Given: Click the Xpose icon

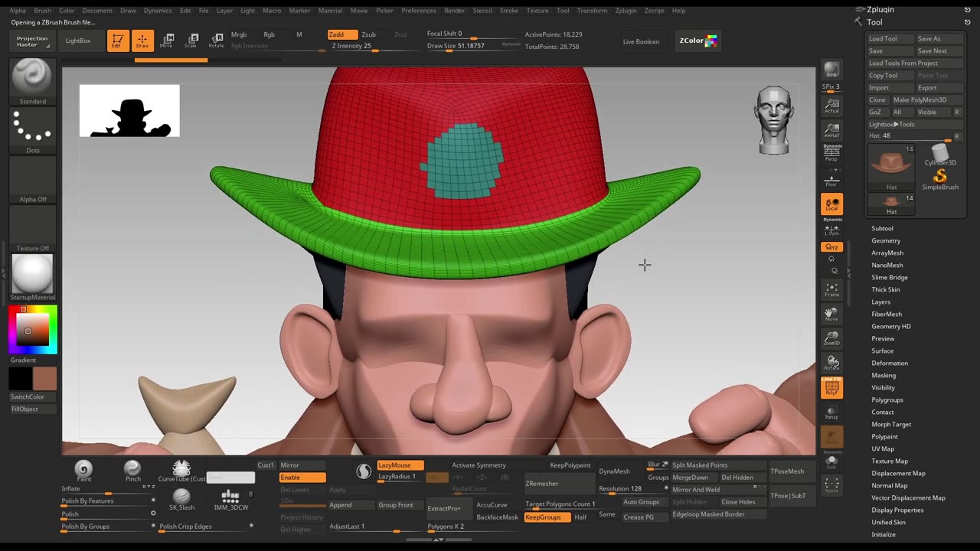Looking at the screenshot, I should 831,485.
